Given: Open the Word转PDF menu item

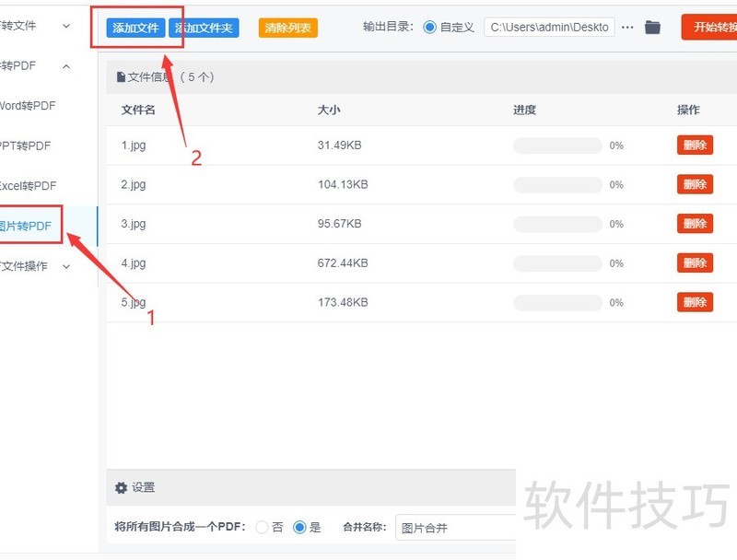Looking at the screenshot, I should point(28,106).
